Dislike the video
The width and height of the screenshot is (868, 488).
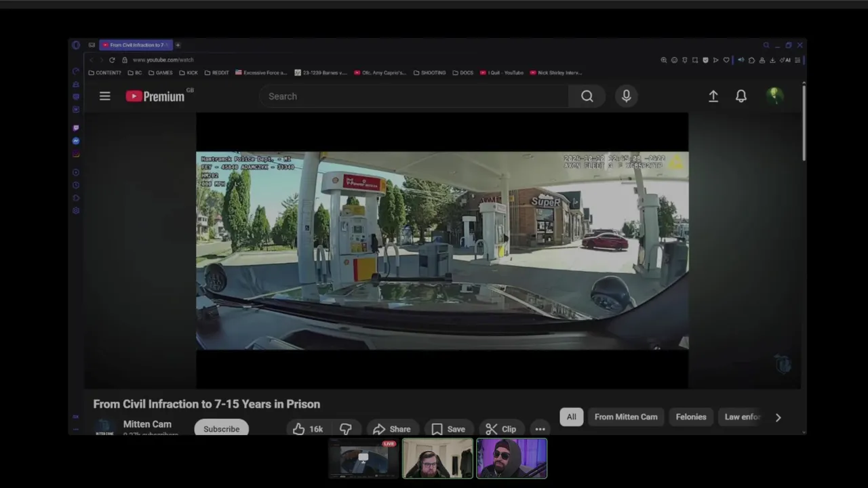pos(346,429)
